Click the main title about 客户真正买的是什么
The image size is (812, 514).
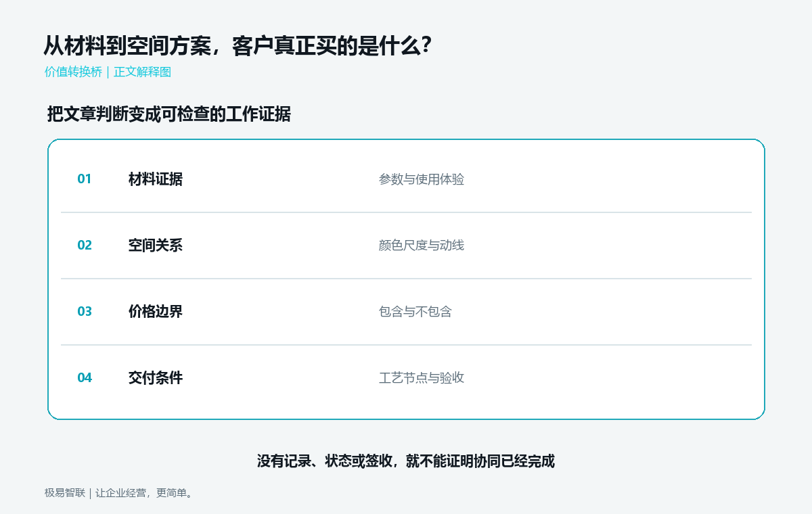click(238, 46)
